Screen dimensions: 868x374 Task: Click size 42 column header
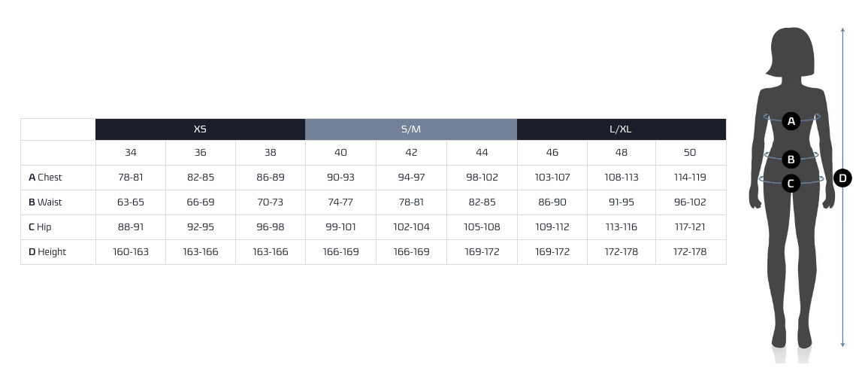(411, 153)
